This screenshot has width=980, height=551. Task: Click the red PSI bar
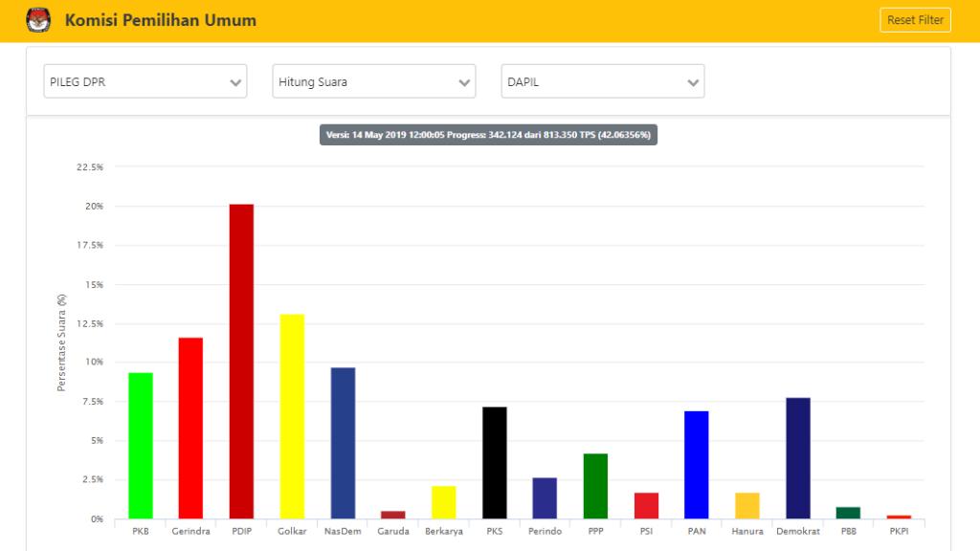[646, 506]
